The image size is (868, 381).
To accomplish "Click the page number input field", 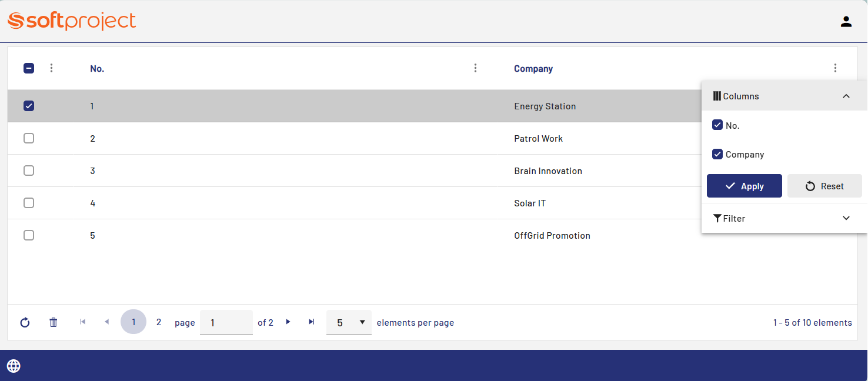I will 226,322.
